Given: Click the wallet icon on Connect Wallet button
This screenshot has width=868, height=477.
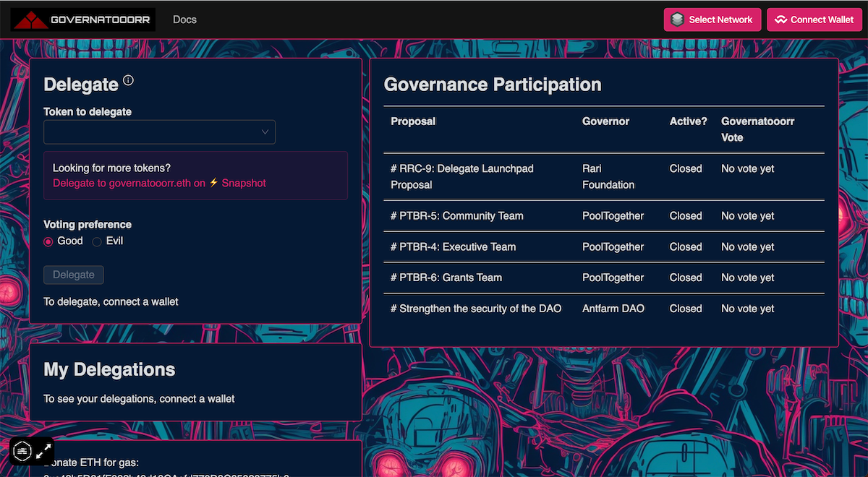Looking at the screenshot, I should pyautogui.click(x=781, y=19).
